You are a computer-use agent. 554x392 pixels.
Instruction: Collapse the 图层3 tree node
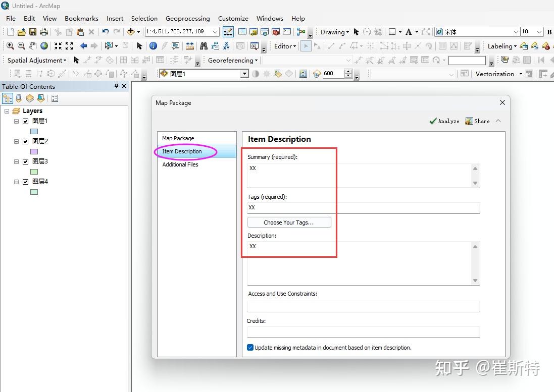point(16,161)
